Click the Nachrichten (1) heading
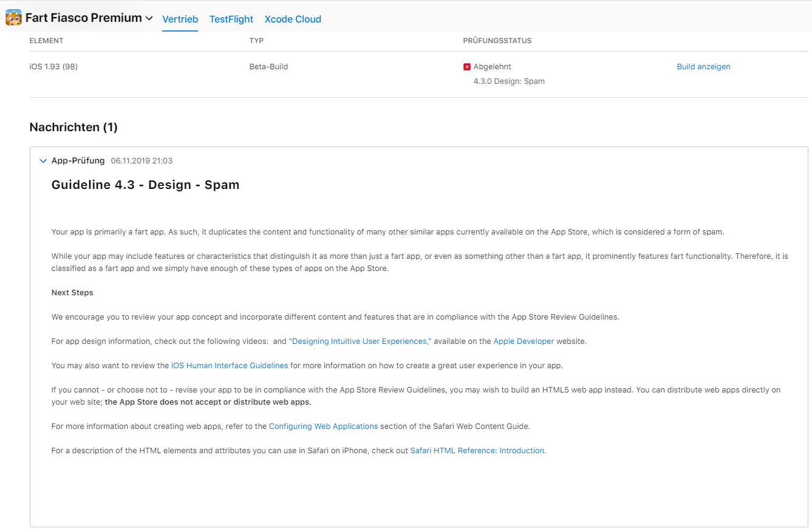812x531 pixels. 73,127
